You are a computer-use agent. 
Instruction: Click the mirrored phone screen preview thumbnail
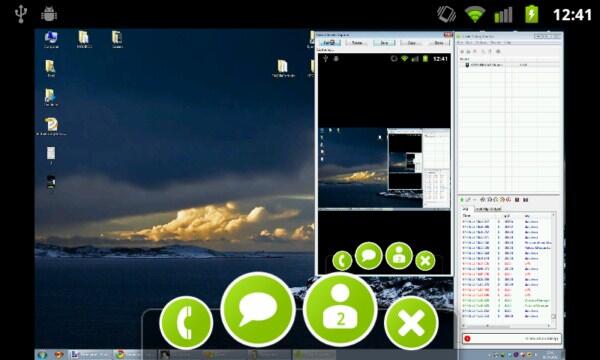[384, 168]
